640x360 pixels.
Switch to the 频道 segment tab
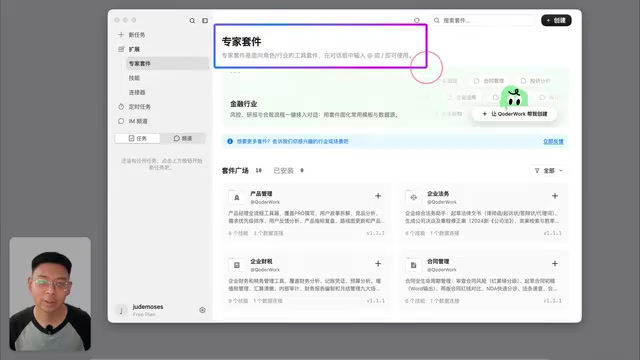[182, 138]
